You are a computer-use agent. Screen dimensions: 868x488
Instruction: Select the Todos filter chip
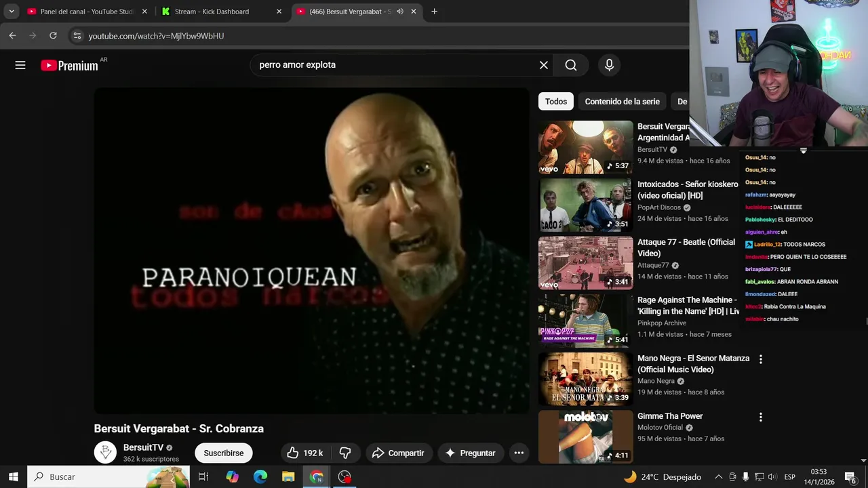pos(556,102)
